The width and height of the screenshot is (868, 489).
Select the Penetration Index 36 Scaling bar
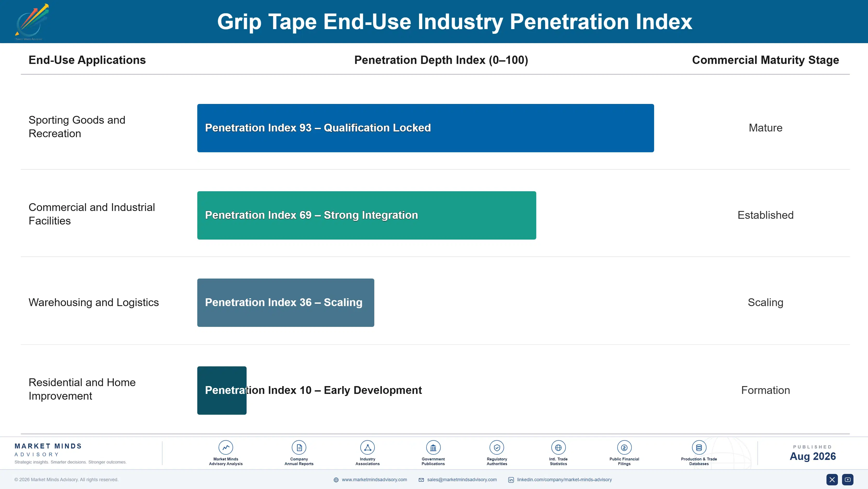[x=286, y=302]
